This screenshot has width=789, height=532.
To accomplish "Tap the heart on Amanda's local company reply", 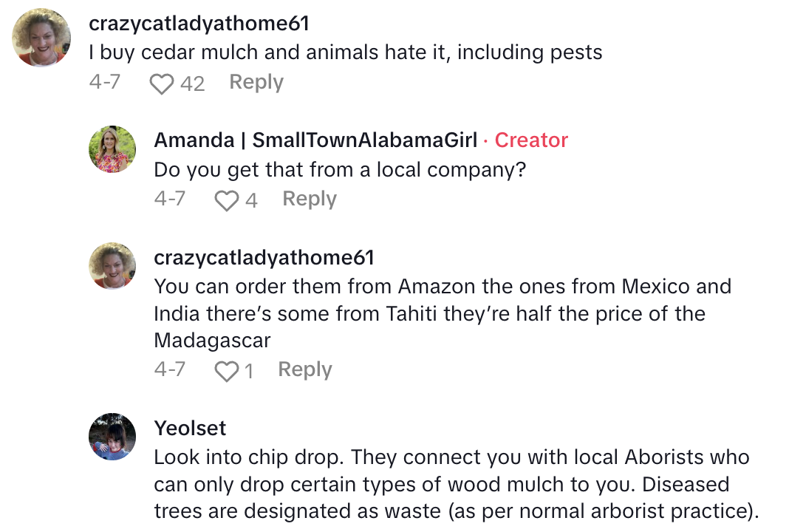I will pos(226,200).
